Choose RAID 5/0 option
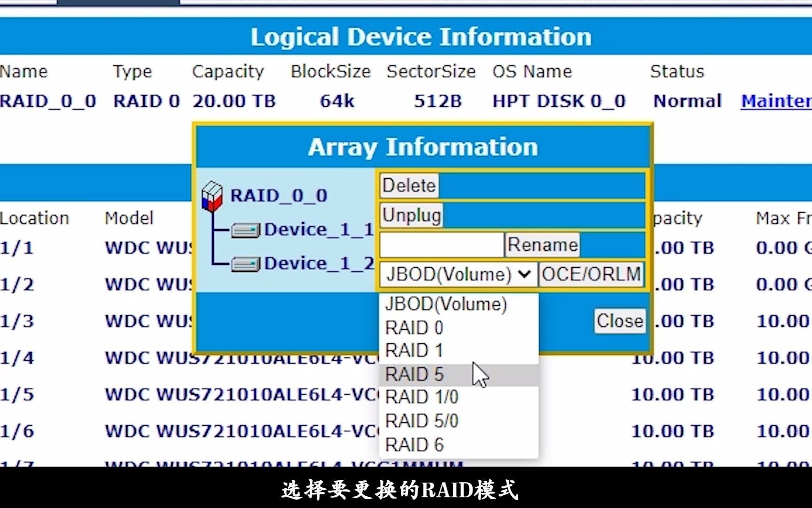The image size is (812, 508). (421, 421)
